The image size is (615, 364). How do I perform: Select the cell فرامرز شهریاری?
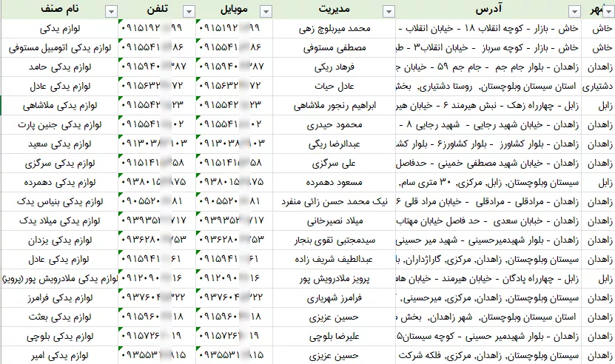pyautogui.click(x=335, y=297)
